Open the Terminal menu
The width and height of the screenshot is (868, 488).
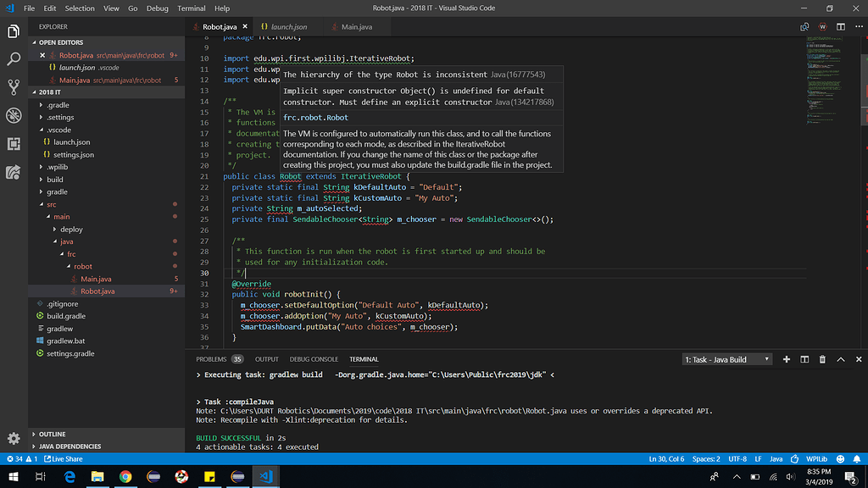point(192,8)
